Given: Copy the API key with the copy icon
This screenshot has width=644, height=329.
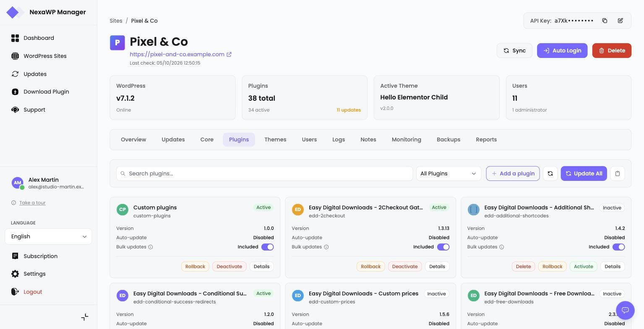Looking at the screenshot, I should coord(605,21).
